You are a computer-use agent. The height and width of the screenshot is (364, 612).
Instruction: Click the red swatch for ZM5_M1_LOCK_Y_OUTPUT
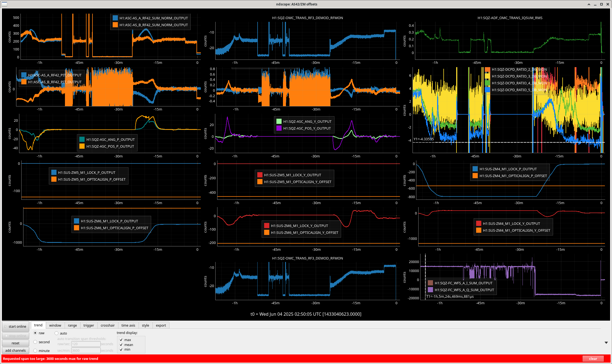(260, 175)
